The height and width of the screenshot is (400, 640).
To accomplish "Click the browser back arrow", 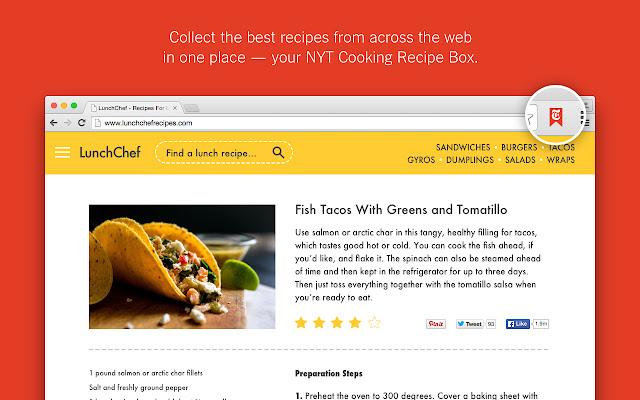I will (55, 122).
